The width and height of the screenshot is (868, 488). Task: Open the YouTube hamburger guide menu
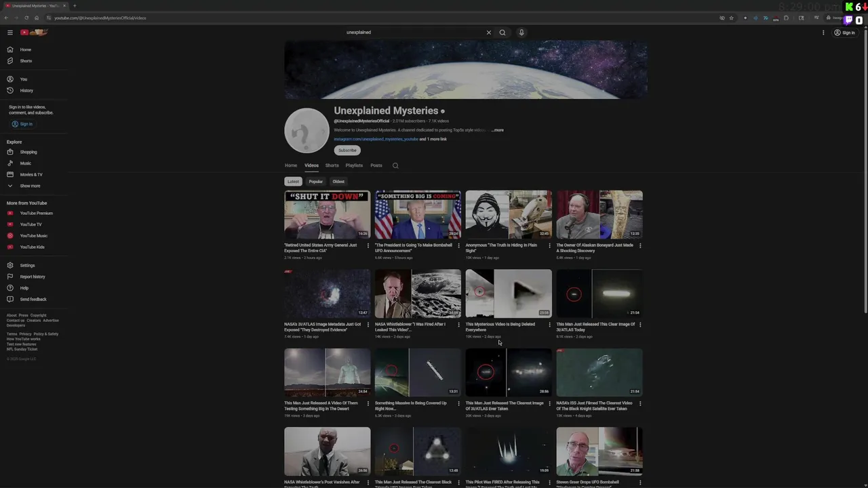pos(9,33)
